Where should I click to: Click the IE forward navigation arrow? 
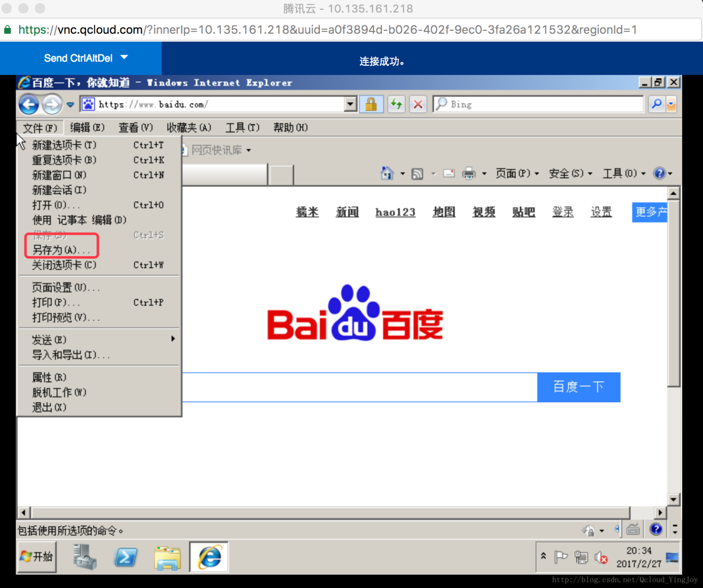click(52, 105)
